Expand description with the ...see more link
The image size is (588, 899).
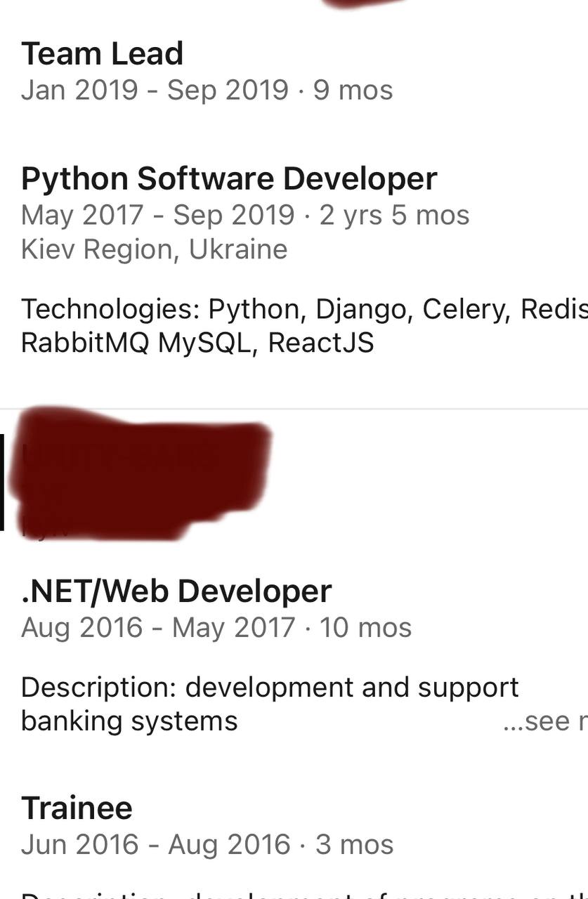[545, 721]
